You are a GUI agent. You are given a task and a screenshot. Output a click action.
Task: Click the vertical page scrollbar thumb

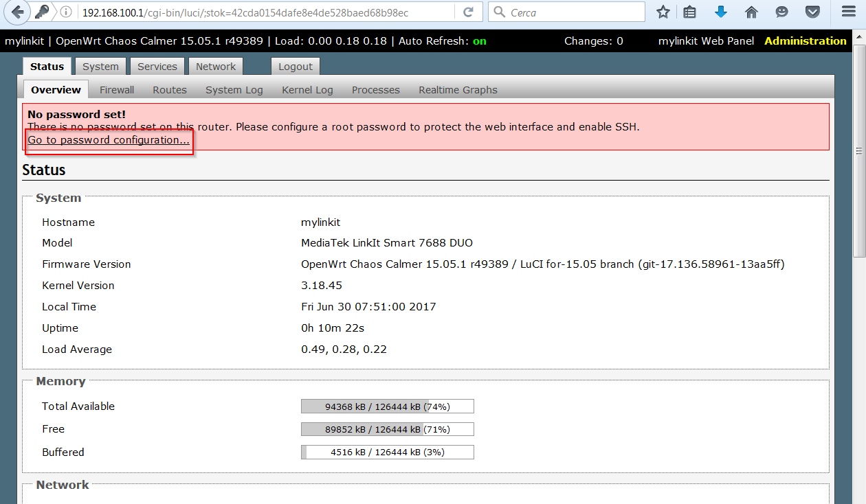(858, 151)
